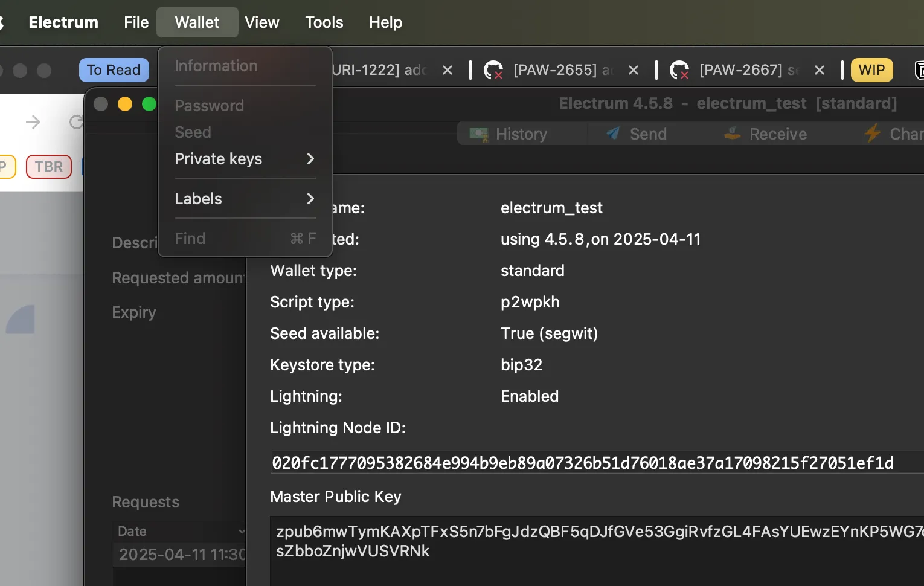The height and width of the screenshot is (586, 924).
Task: Close the PAW-2655 browser tab
Action: tap(634, 70)
